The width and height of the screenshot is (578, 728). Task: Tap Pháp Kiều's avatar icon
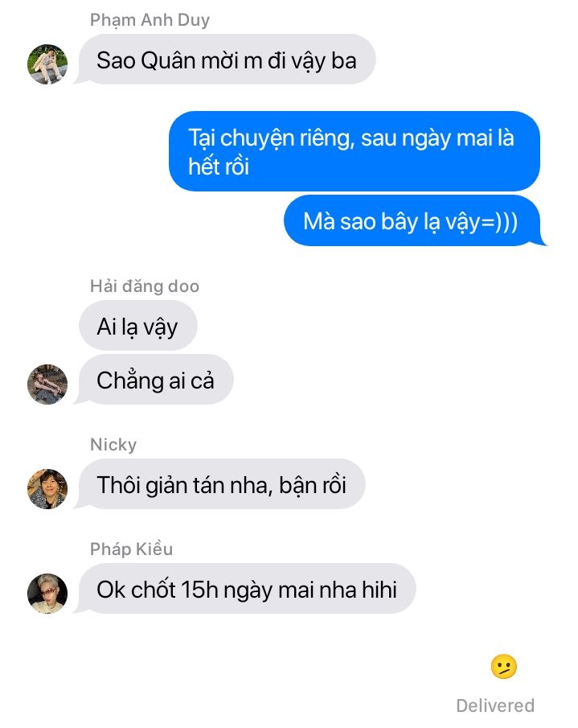point(47,594)
